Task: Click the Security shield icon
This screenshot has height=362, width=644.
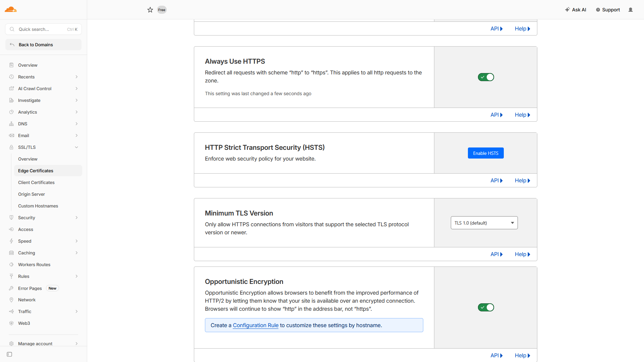Action: tap(11, 218)
